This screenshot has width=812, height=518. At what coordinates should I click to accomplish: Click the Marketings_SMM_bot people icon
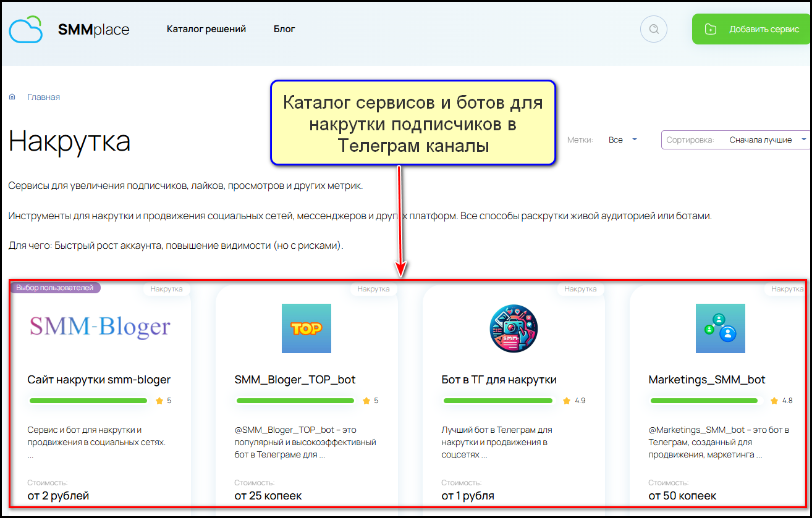720,328
